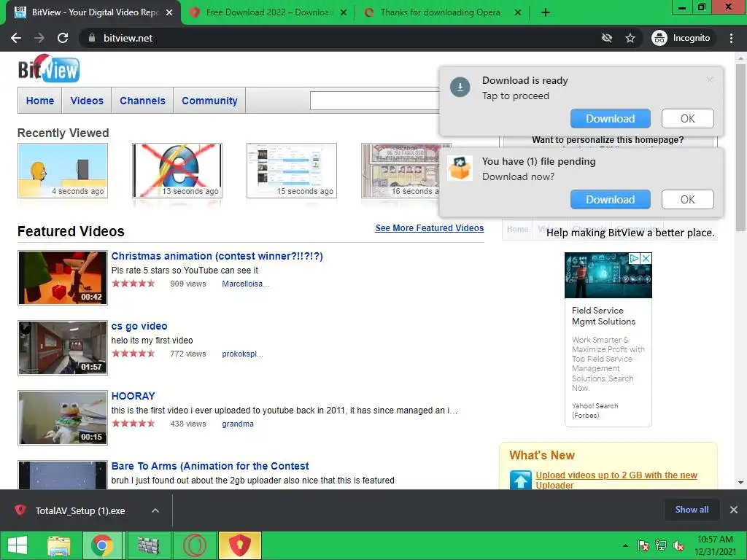Image resolution: width=747 pixels, height=560 pixels.
Task: Open the cs go video title link
Action: pos(139,326)
